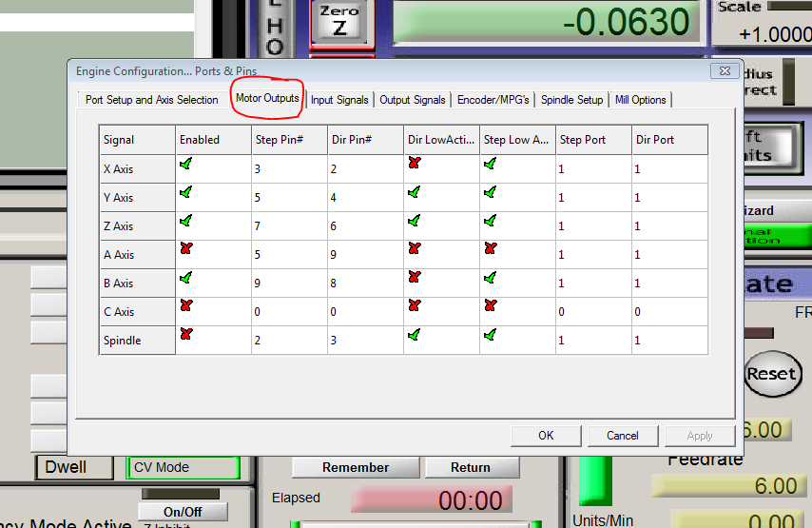Click the Enabled column header
812x528 pixels.
click(x=213, y=140)
